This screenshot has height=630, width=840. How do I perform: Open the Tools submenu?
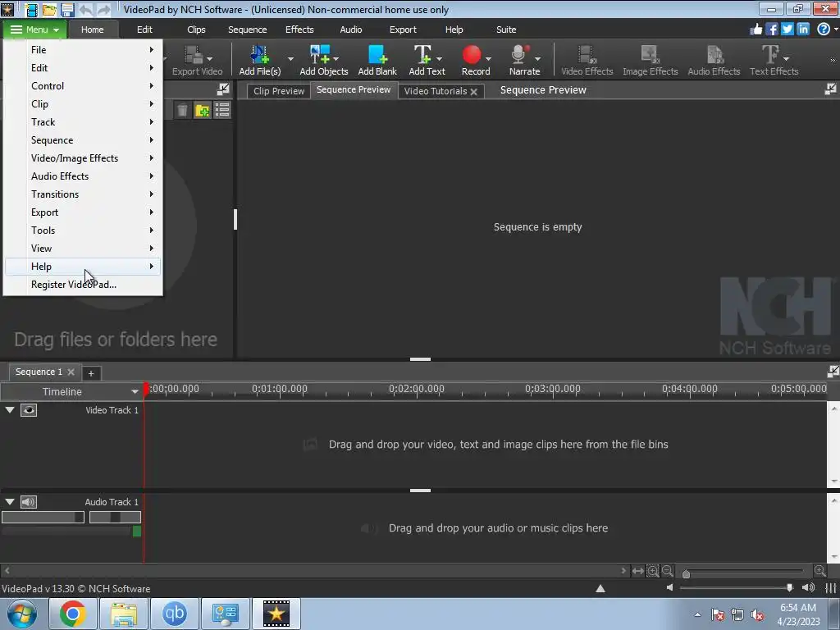click(83, 231)
